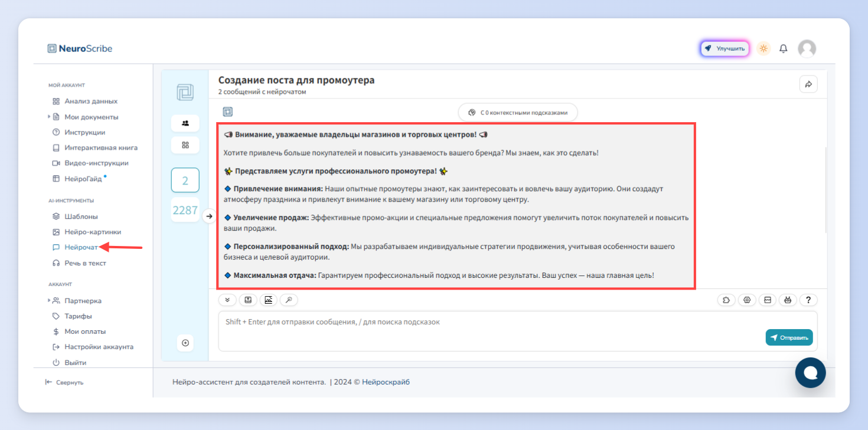Expand the Партнерка tree arrow
868x430 pixels.
pyautogui.click(x=49, y=300)
